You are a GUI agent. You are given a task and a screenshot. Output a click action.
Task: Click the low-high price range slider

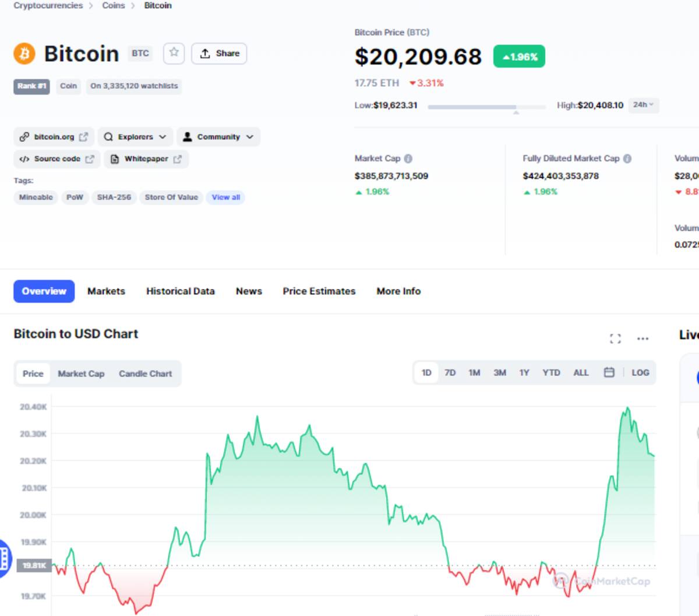coord(486,107)
